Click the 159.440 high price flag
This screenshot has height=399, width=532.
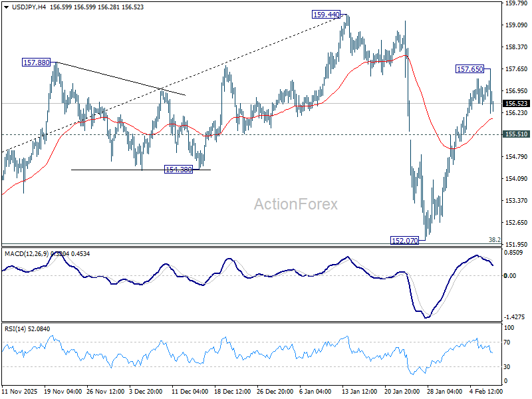coord(325,13)
